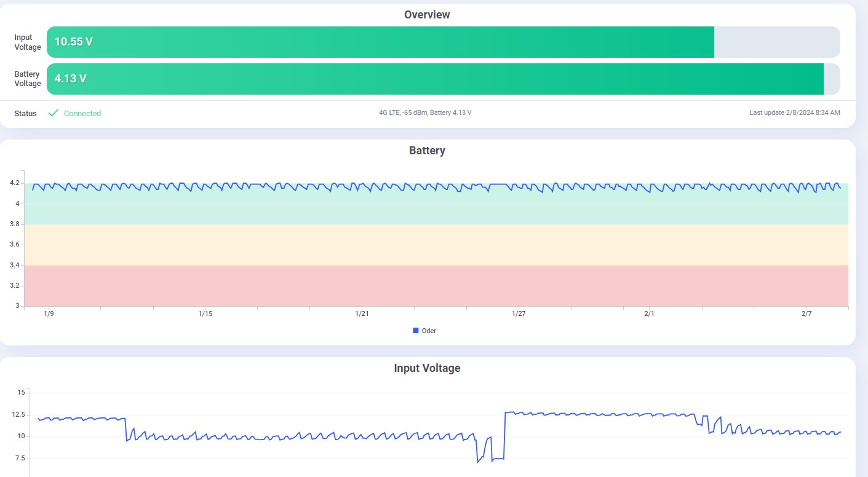
Task: Click the 4G LTE signal info text
Action: click(425, 113)
